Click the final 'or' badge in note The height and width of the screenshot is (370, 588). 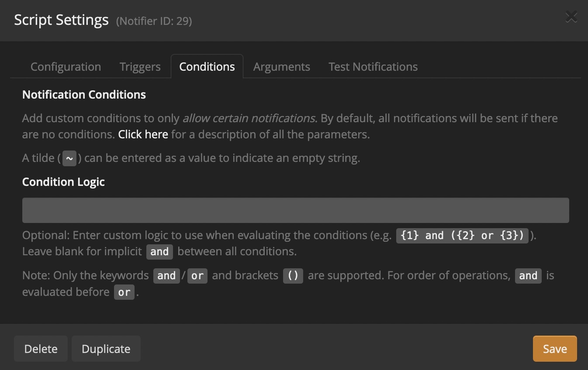pyautogui.click(x=124, y=292)
